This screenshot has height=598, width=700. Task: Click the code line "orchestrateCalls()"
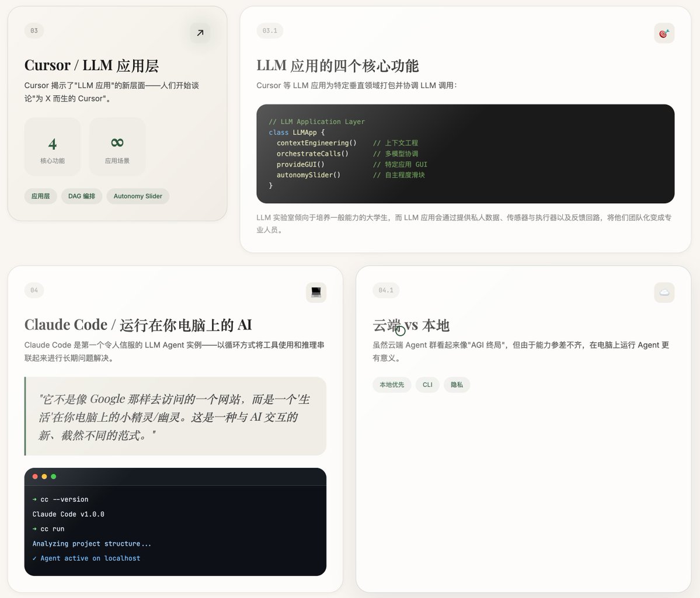click(x=312, y=154)
